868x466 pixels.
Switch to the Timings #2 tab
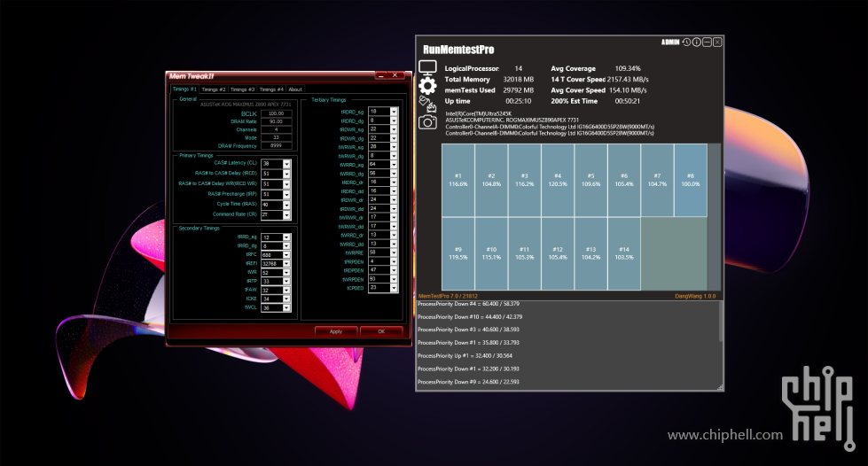click(x=213, y=89)
